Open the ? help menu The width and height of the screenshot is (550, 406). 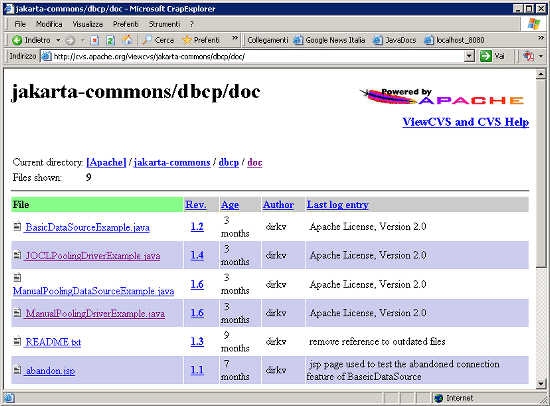[192, 24]
